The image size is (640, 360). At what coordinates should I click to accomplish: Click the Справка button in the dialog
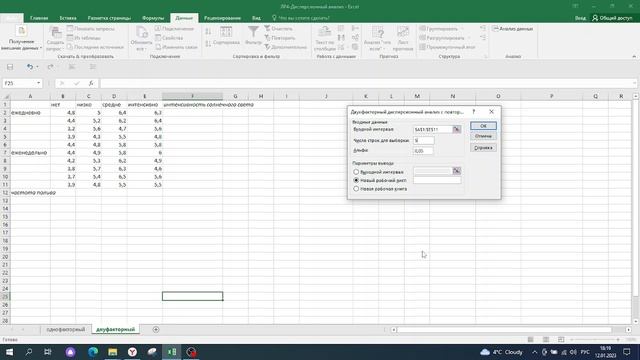click(x=483, y=148)
